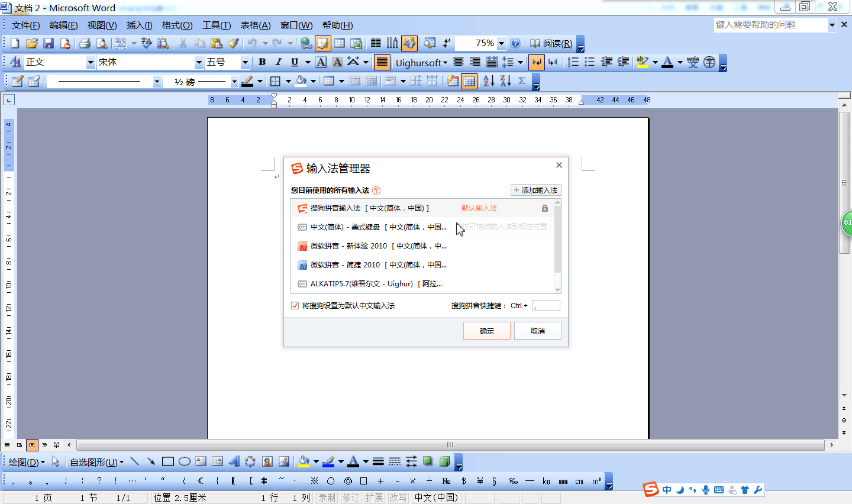Expand the Uighursoft dropdown

(x=421, y=62)
